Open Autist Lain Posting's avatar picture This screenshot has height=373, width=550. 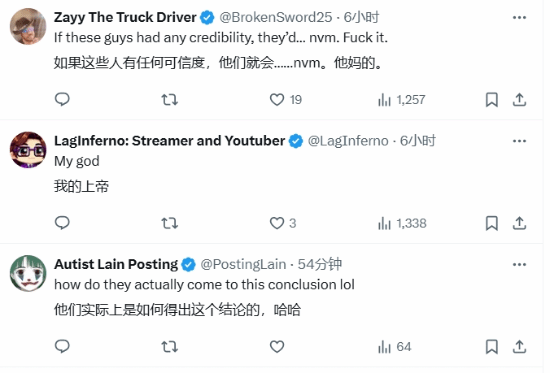coord(28,273)
